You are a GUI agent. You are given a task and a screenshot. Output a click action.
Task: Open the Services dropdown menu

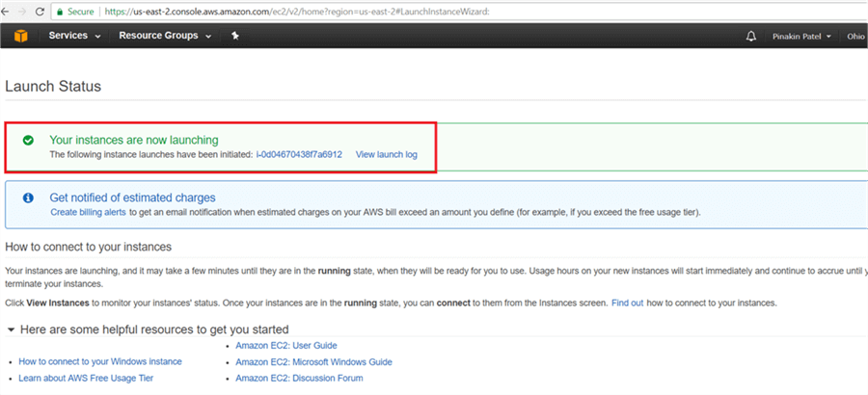point(74,36)
